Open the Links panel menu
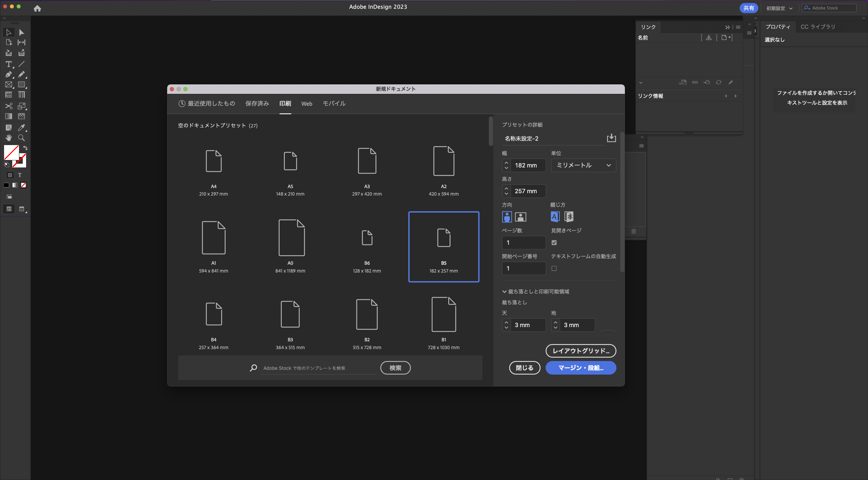The height and width of the screenshot is (480, 868). click(738, 27)
